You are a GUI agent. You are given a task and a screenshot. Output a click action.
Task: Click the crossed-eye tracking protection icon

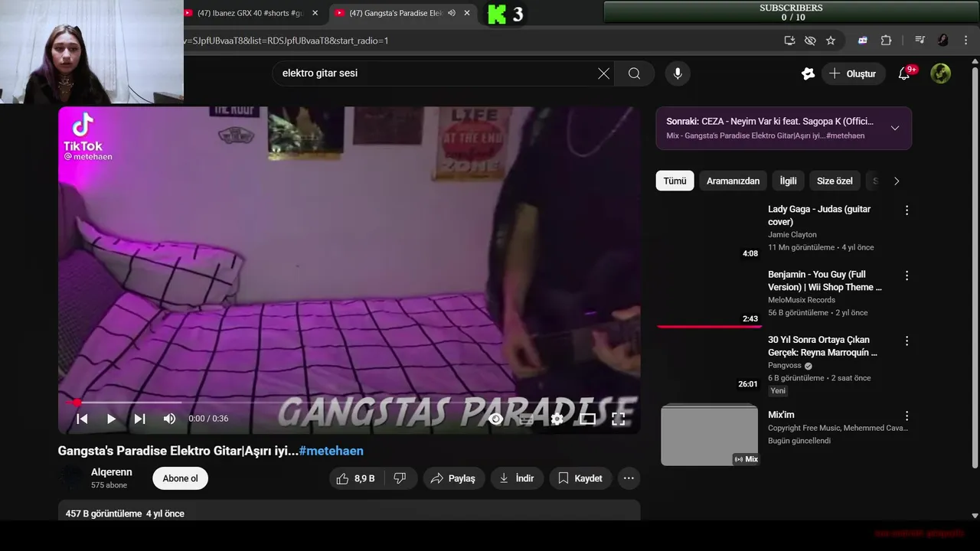tap(810, 41)
